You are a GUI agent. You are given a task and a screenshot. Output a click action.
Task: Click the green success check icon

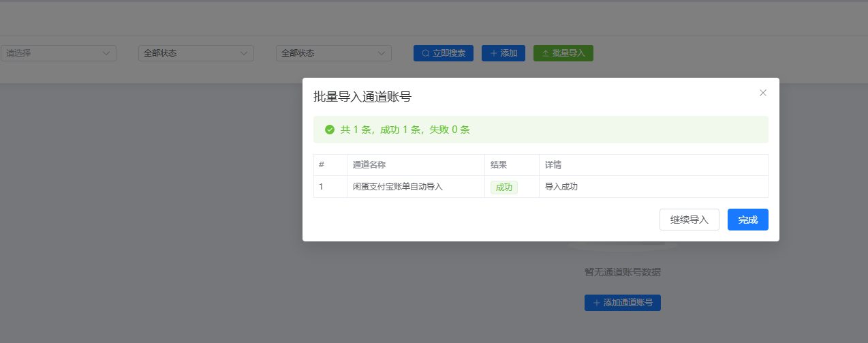coord(330,130)
